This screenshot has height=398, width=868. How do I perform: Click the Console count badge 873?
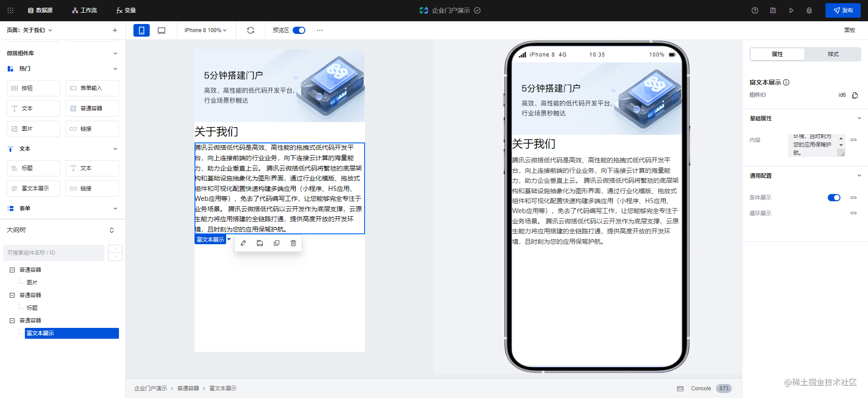point(724,389)
